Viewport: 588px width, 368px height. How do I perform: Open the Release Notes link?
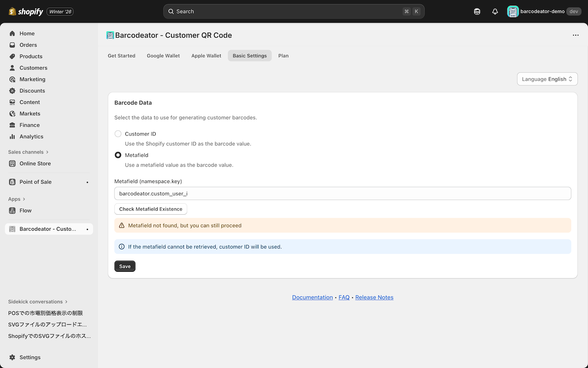[374, 297]
